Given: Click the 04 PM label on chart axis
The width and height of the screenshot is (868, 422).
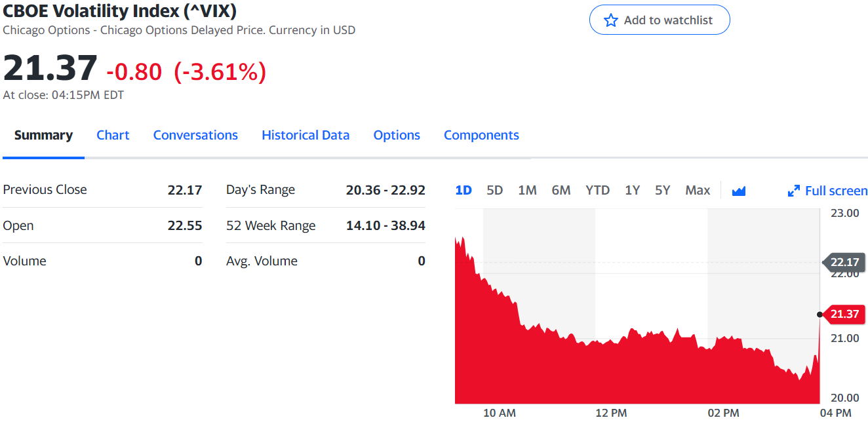Looking at the screenshot, I should 835,413.
